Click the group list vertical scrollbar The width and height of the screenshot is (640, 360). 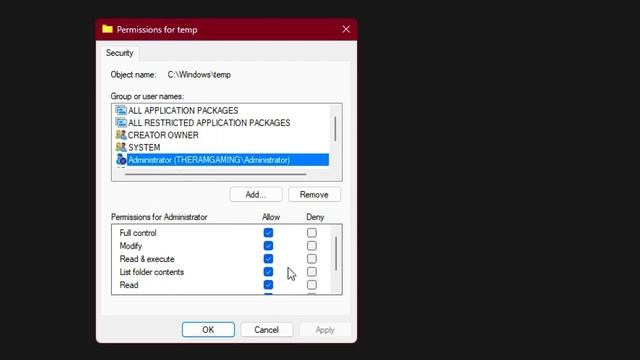pyautogui.click(x=335, y=129)
